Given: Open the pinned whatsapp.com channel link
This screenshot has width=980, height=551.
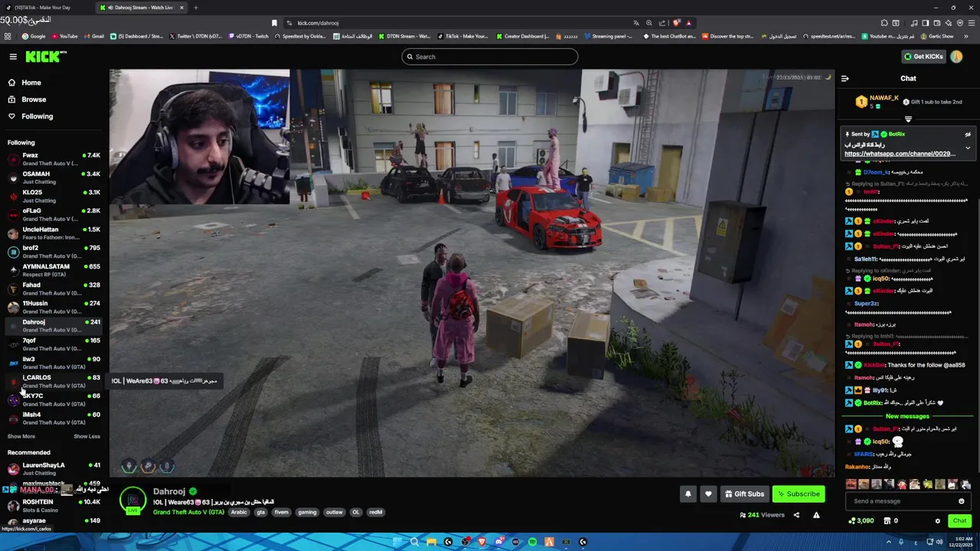Looking at the screenshot, I should click(900, 154).
